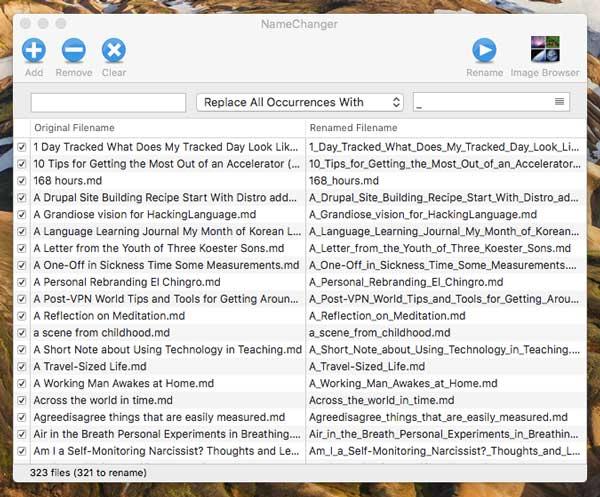The width and height of the screenshot is (600, 497).
Task: Open the Replace All Occurrences With dropdown
Action: 300,102
